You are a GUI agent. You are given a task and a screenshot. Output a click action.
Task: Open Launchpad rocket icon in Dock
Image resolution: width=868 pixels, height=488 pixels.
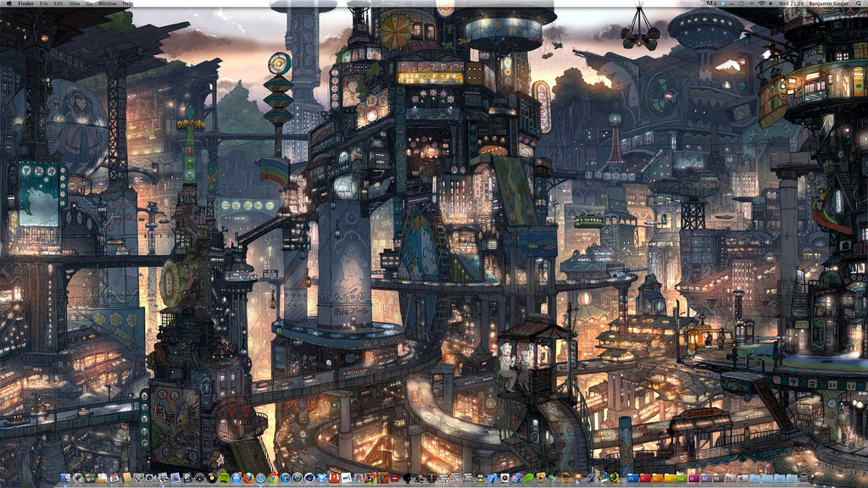tap(78, 478)
